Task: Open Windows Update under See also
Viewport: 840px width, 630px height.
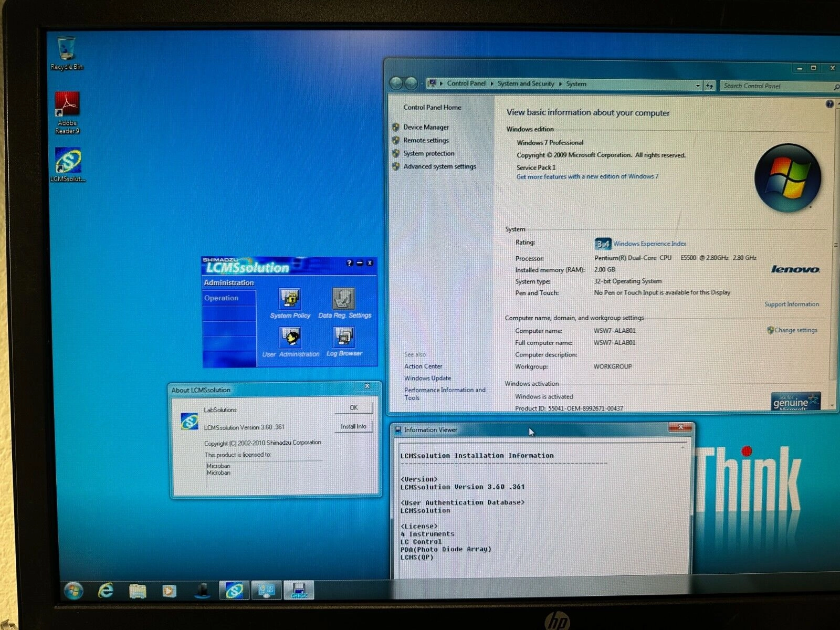Action: tap(427, 378)
